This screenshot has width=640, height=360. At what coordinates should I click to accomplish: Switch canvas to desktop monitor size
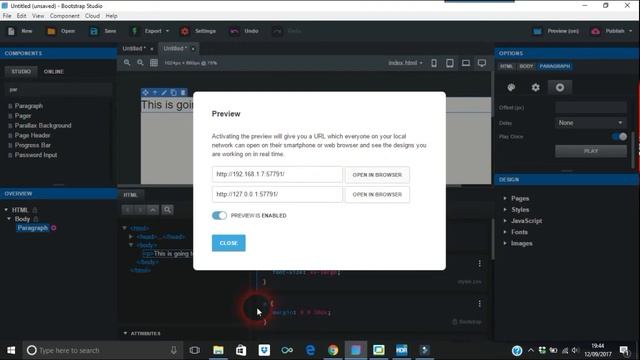482,63
